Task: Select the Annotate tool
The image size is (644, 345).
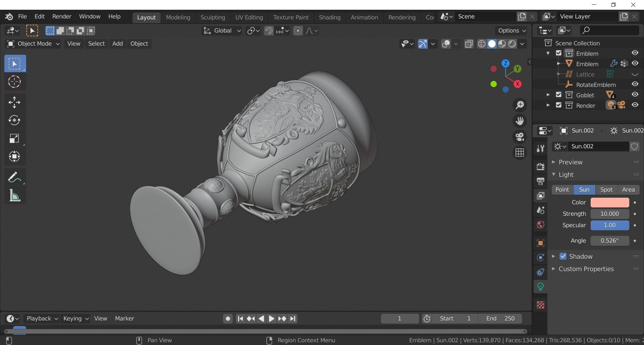Action: (x=14, y=177)
